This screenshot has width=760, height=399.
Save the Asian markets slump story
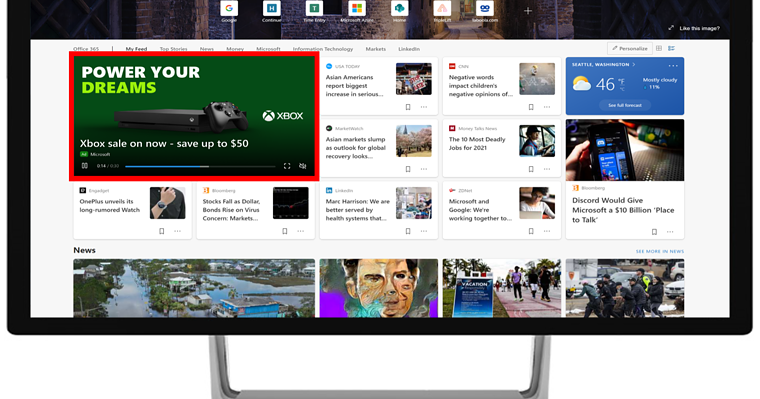click(408, 169)
